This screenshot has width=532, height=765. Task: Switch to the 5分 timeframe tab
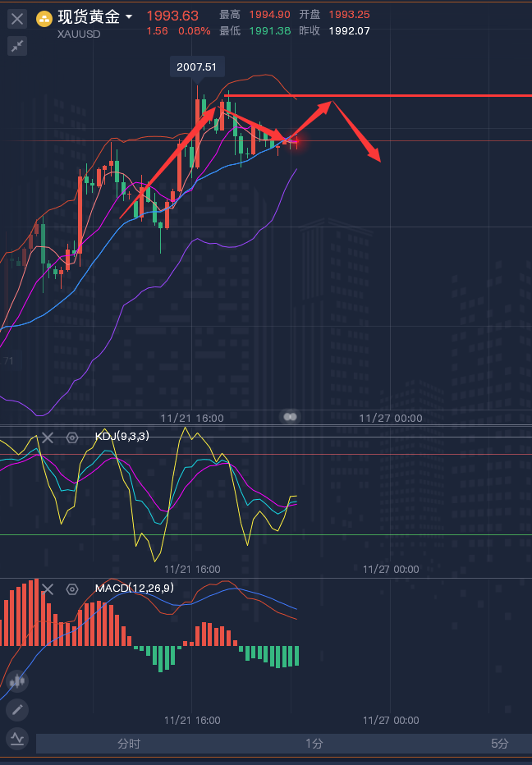[500, 744]
